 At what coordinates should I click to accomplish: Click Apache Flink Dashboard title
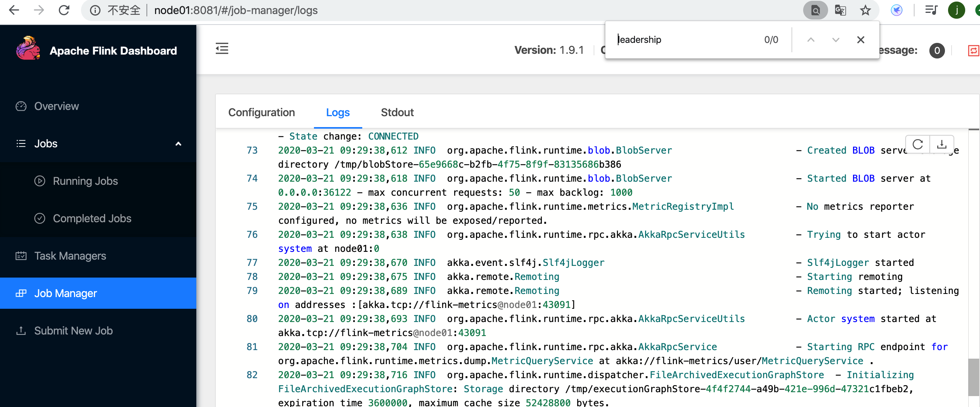[x=113, y=51]
